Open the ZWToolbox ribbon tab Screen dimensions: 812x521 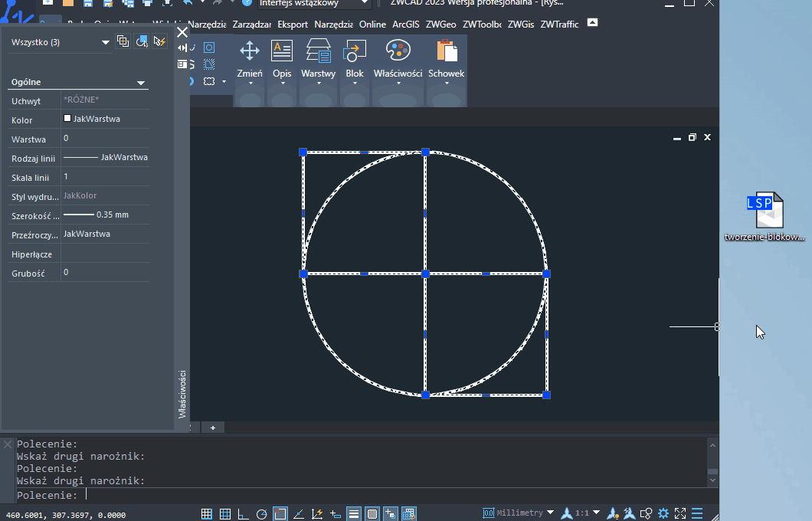coord(482,25)
